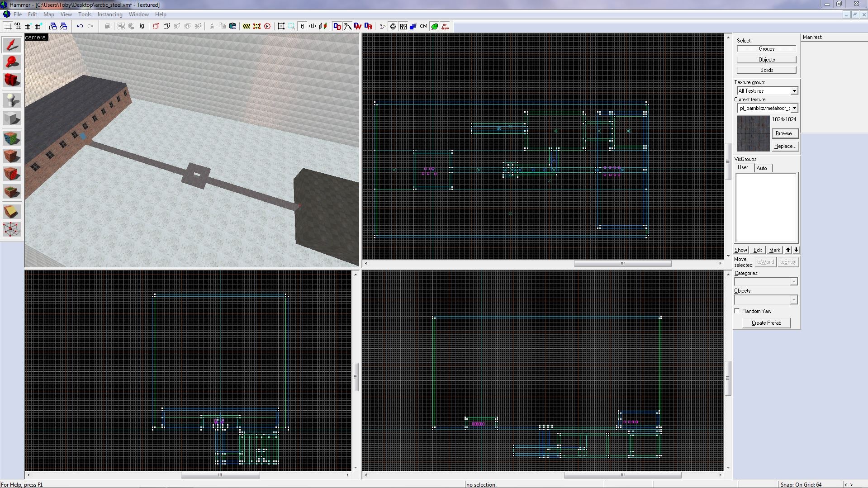Toggle the nodraw button in toolbar
The image size is (868, 488).
(445, 26)
